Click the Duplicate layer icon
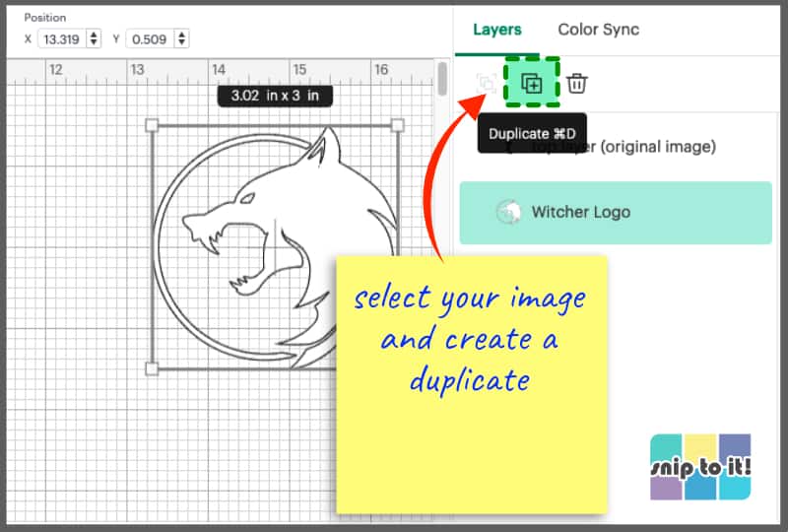Viewport: 788px width, 532px height. pyautogui.click(x=532, y=83)
